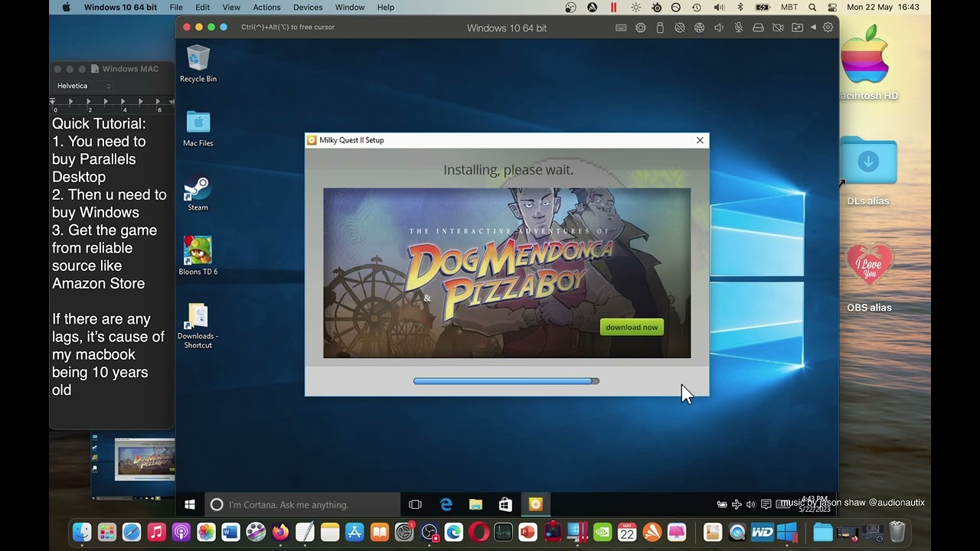The width and height of the screenshot is (980, 551).
Task: Click the volume icon in macOS menu bar
Action: pos(719,7)
